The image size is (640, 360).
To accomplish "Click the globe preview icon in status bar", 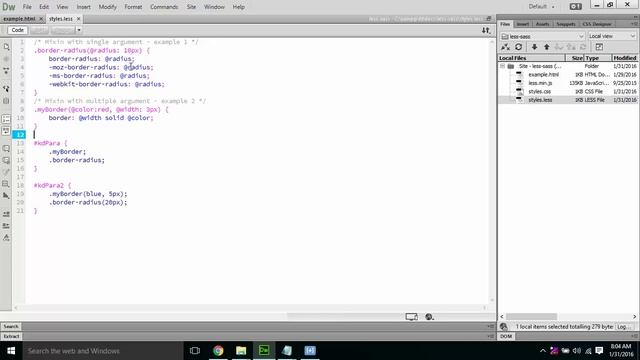I will 429,317.
